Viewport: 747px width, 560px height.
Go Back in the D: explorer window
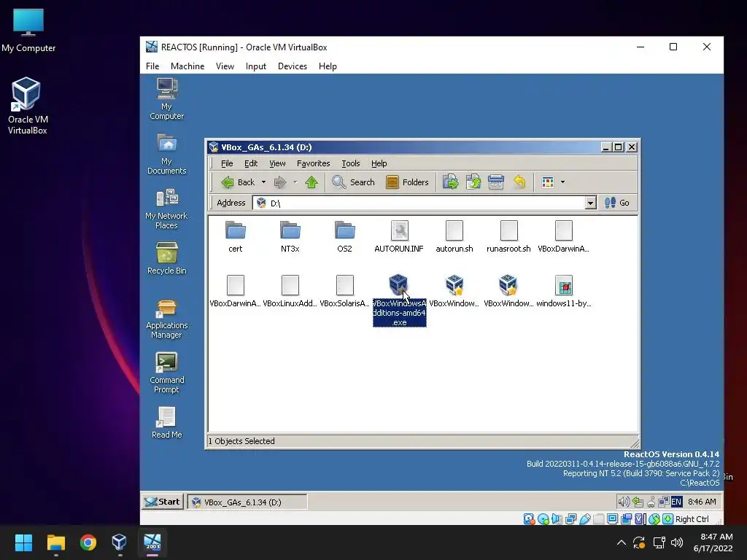point(238,182)
